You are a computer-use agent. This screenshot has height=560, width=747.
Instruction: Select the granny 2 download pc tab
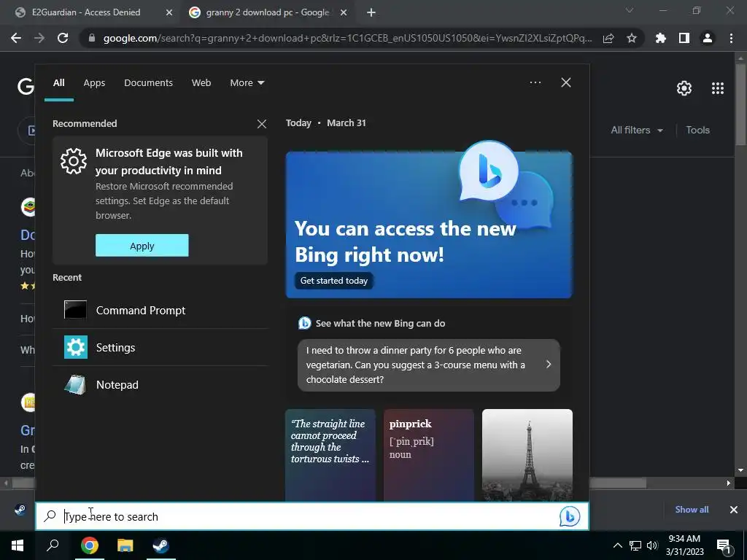pyautogui.click(x=267, y=12)
